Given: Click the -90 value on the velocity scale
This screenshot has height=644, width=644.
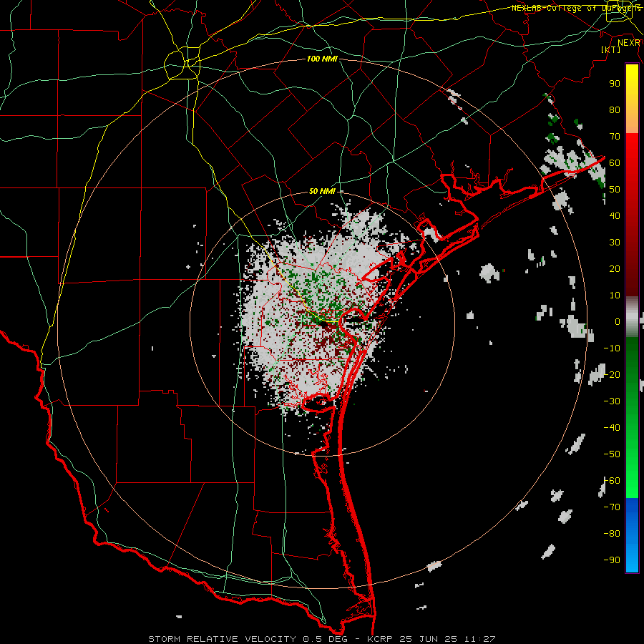Looking at the screenshot, I should click(x=612, y=560).
